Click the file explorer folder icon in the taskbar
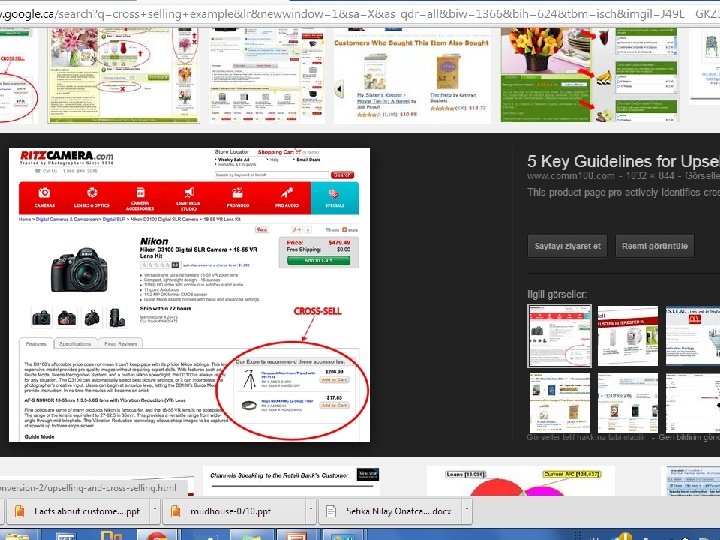 tap(18, 535)
